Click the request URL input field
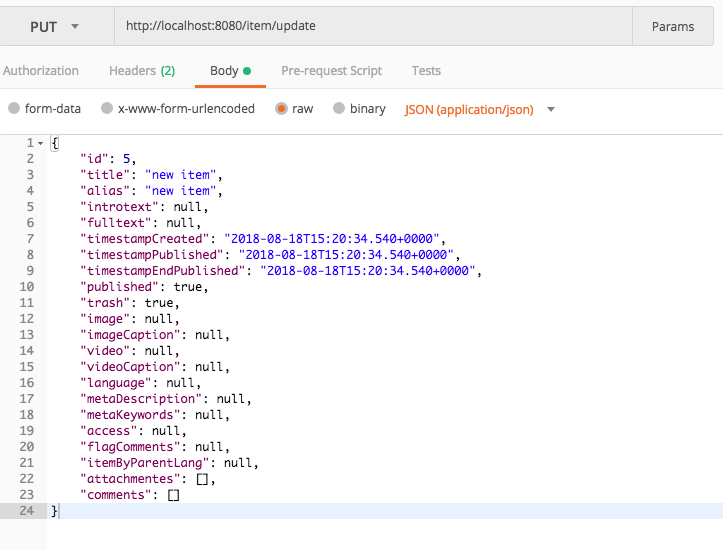Image resolution: width=723 pixels, height=550 pixels. click(373, 26)
